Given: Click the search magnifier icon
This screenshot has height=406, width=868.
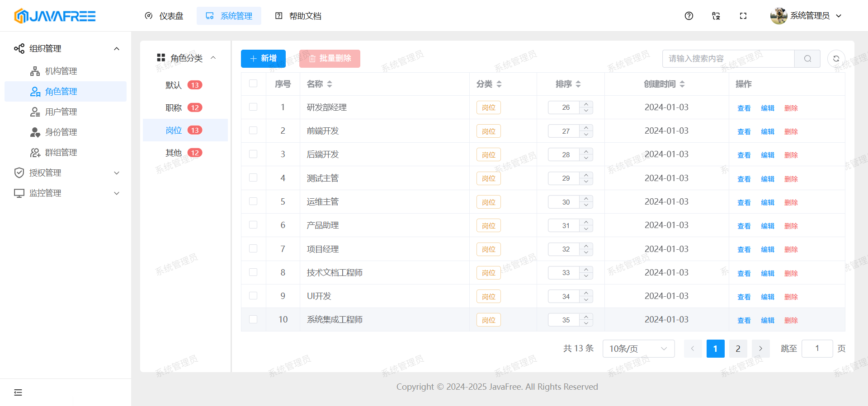Looking at the screenshot, I should tap(807, 59).
